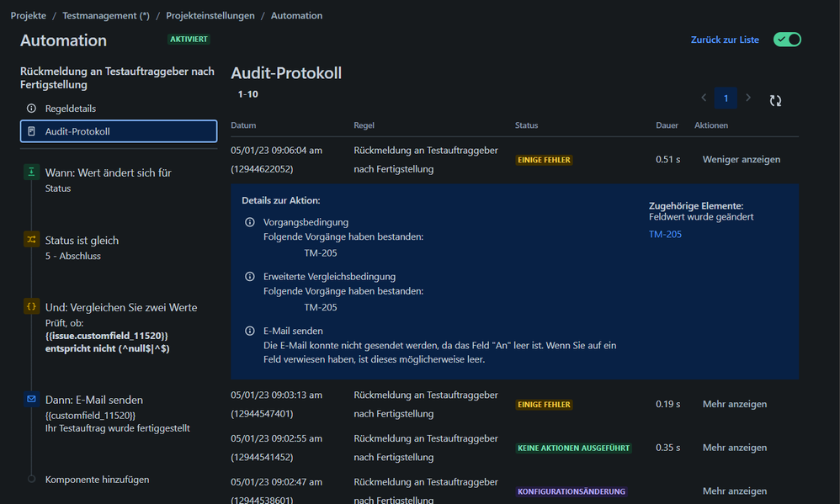
Task: Click the circle icon next to 'Komponente hinzufügen'
Action: coord(31,478)
